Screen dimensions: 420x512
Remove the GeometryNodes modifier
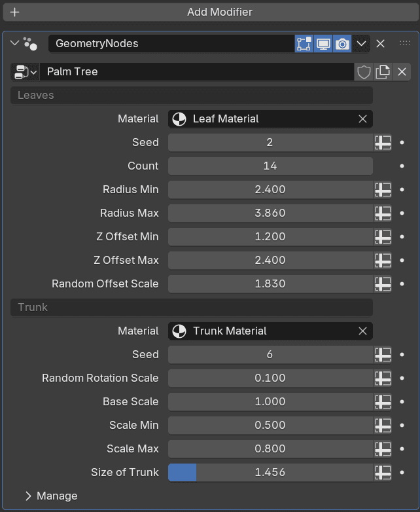tap(380, 44)
